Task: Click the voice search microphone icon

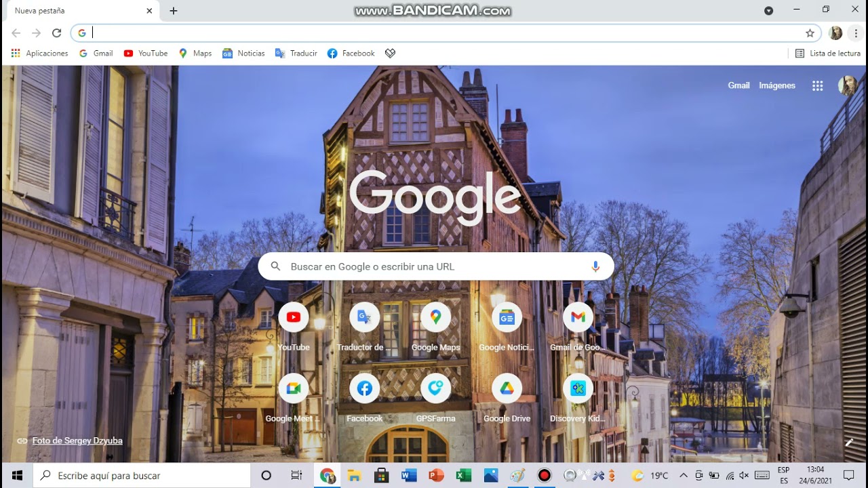Action: click(595, 266)
